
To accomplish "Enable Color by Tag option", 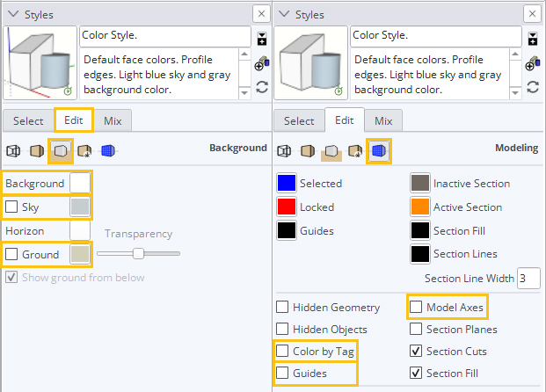I will tap(283, 352).
